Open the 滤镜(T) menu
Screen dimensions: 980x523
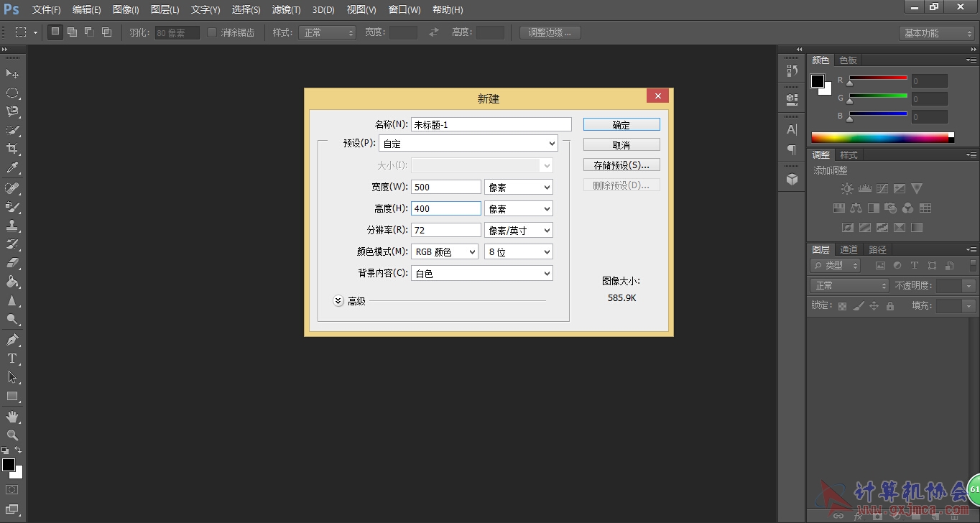point(286,10)
